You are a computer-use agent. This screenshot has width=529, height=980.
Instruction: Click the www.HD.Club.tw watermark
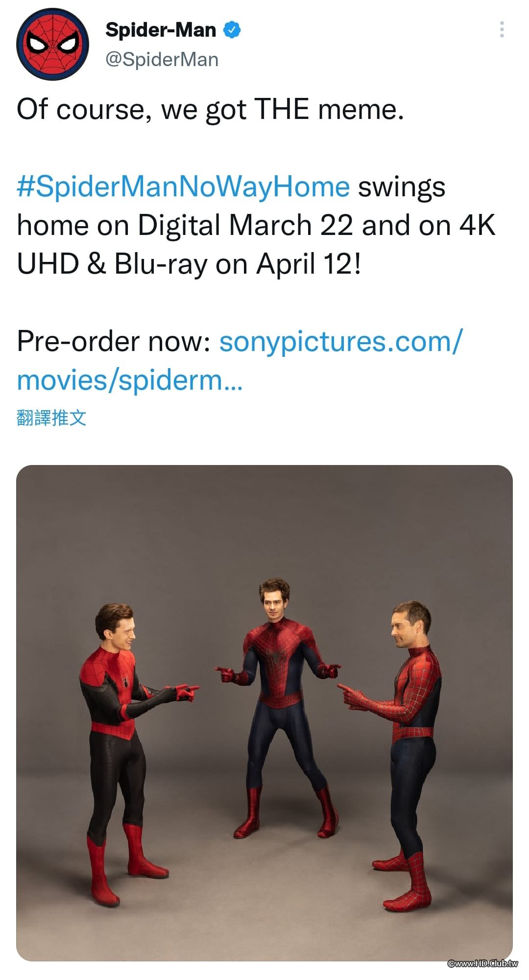(482, 963)
